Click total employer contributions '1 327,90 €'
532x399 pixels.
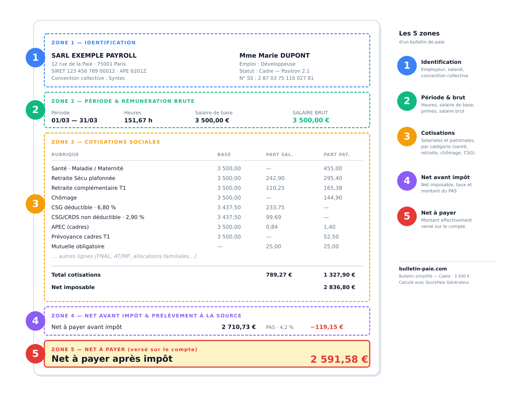coord(340,275)
